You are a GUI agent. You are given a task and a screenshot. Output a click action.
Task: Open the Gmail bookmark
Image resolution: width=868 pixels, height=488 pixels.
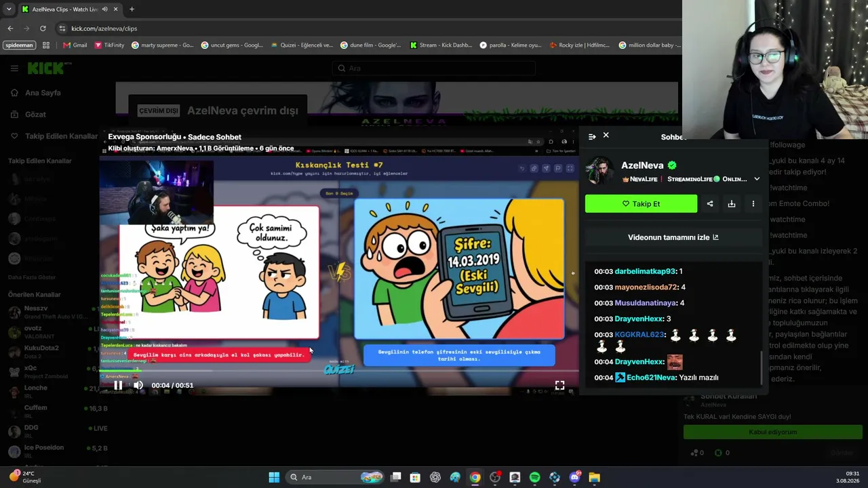[x=75, y=45]
